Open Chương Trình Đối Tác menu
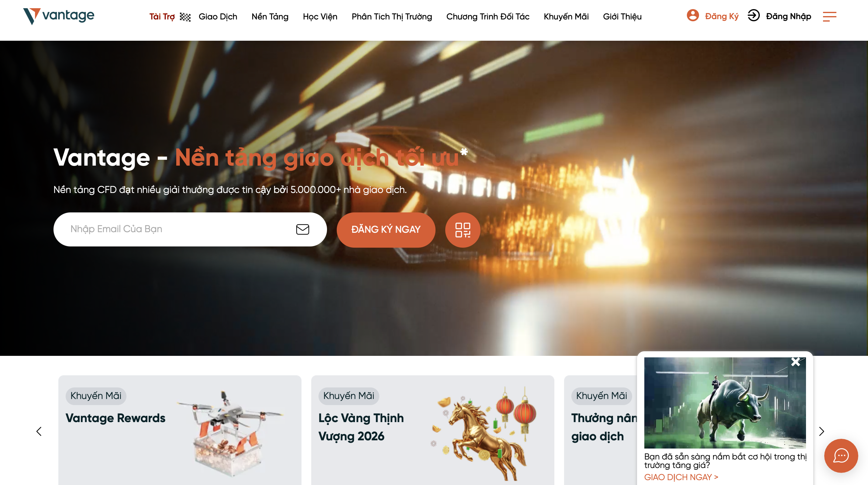Viewport: 868px width, 485px height. click(x=487, y=17)
